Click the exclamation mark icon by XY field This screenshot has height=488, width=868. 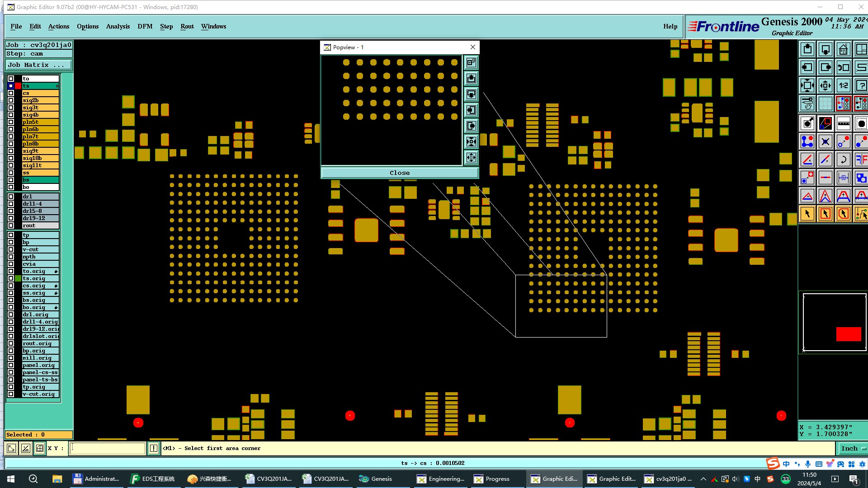point(154,448)
